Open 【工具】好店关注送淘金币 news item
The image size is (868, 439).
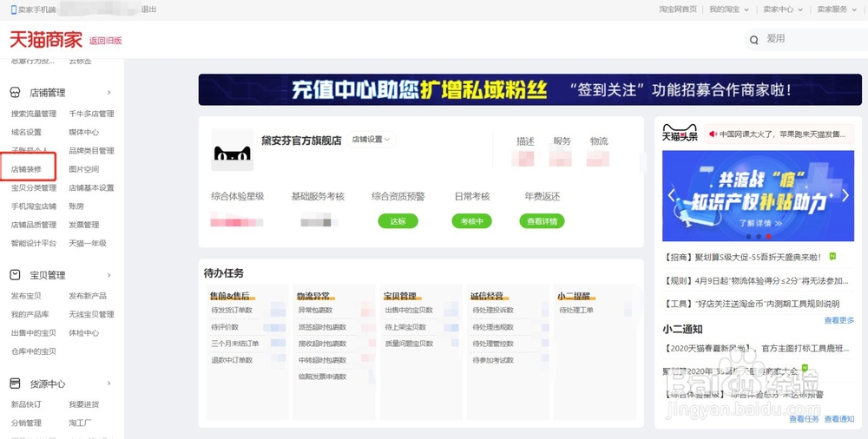click(751, 304)
